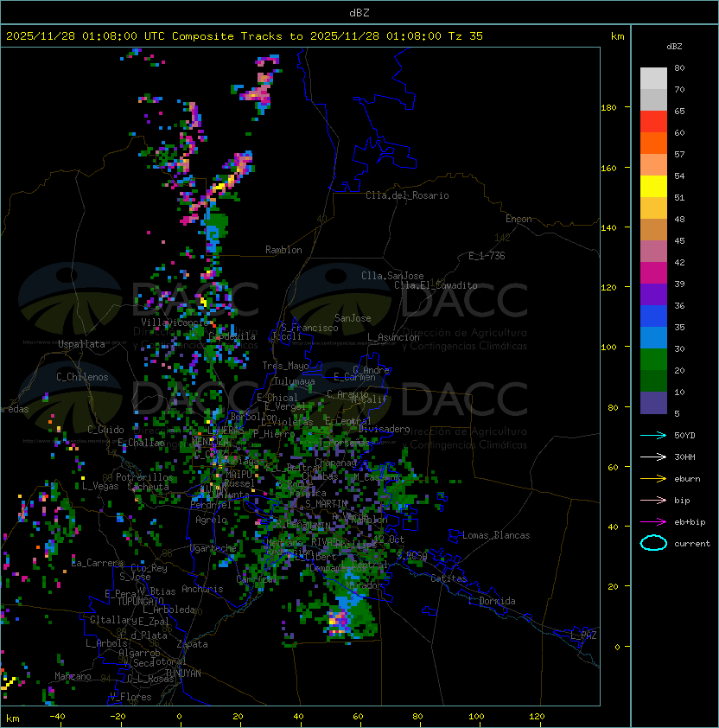Pick the red 60-65 dBZ swatch
Image resolution: width=719 pixels, height=728 pixels.
point(653,122)
